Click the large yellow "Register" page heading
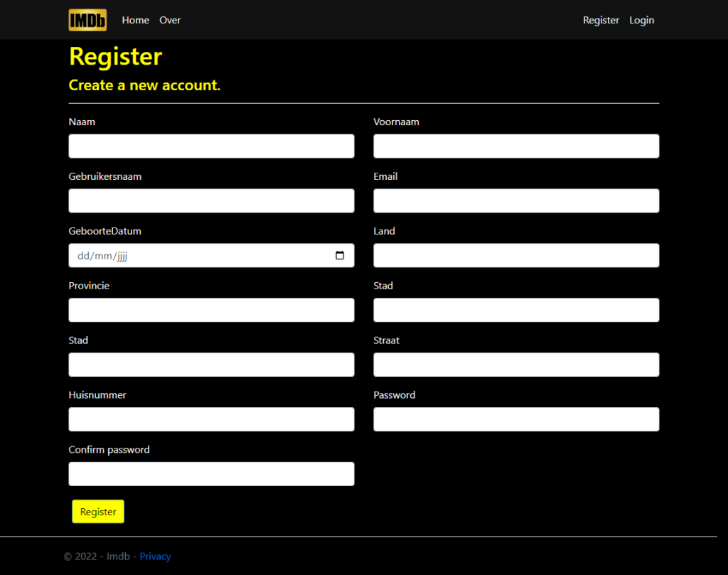 (x=115, y=57)
